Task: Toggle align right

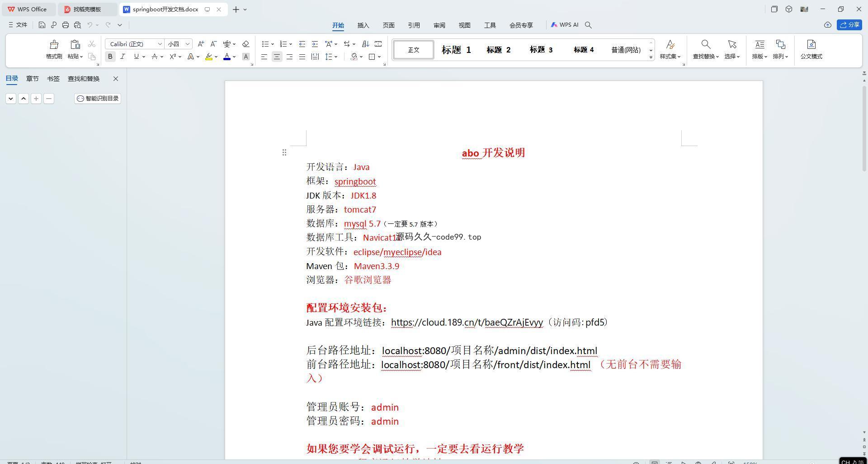Action: pyautogui.click(x=289, y=57)
